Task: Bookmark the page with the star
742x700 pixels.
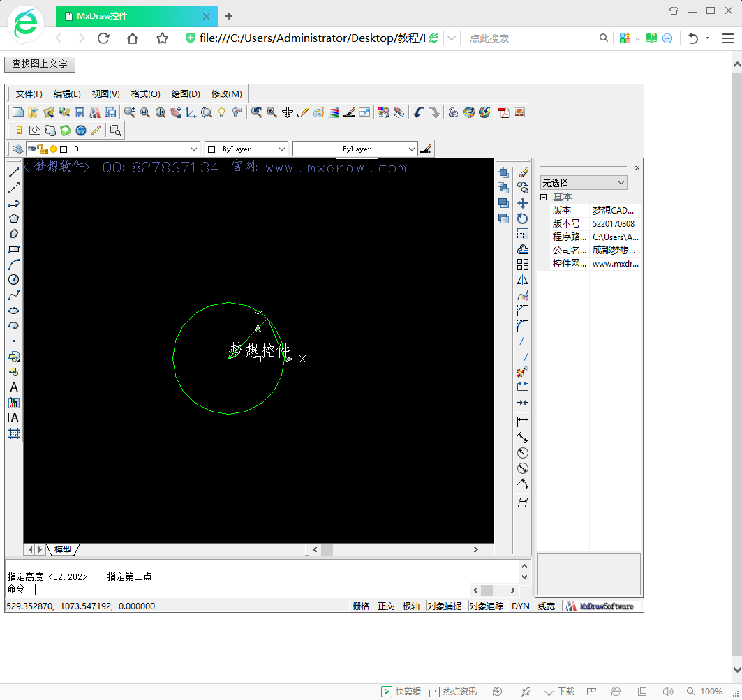Action: 163,38
